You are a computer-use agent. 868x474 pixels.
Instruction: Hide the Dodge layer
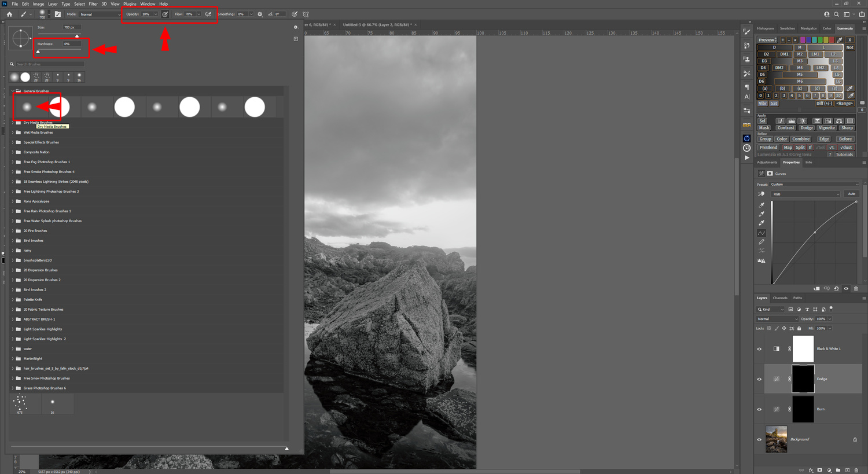pos(759,379)
